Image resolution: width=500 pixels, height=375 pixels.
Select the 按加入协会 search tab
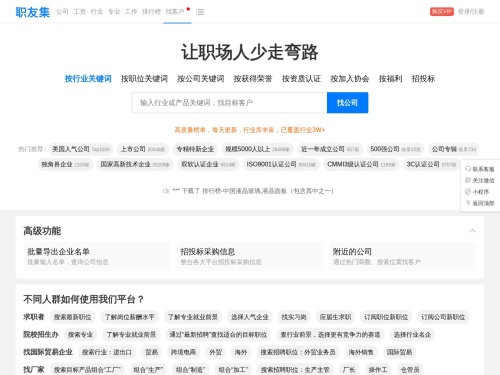pos(350,79)
